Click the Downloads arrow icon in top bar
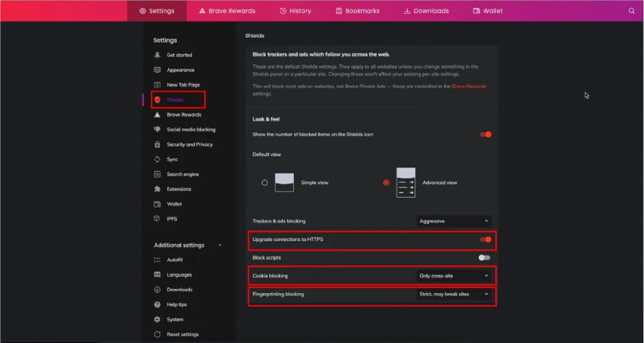 [407, 11]
